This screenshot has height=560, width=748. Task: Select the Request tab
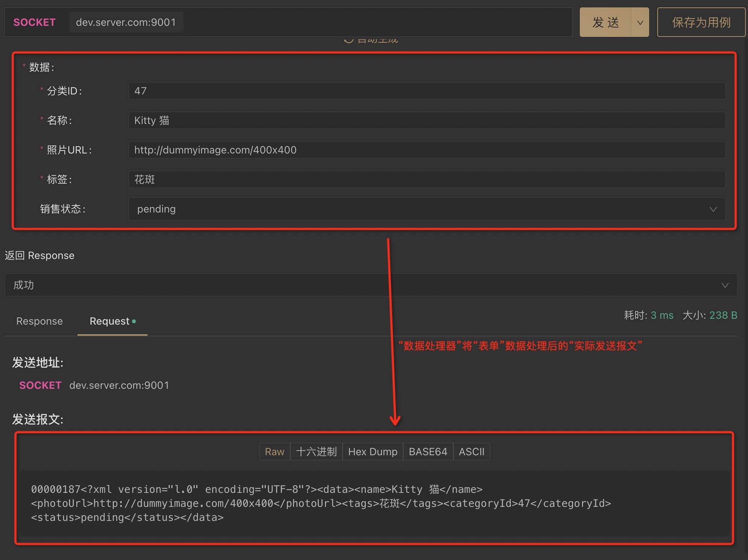pos(110,321)
